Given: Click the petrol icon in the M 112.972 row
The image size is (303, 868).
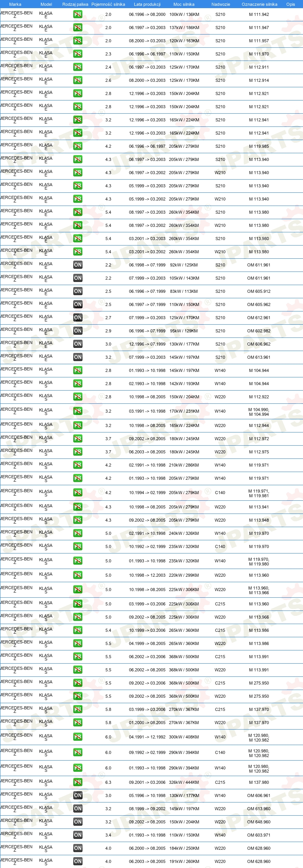Looking at the screenshot, I should [x=78, y=439].
